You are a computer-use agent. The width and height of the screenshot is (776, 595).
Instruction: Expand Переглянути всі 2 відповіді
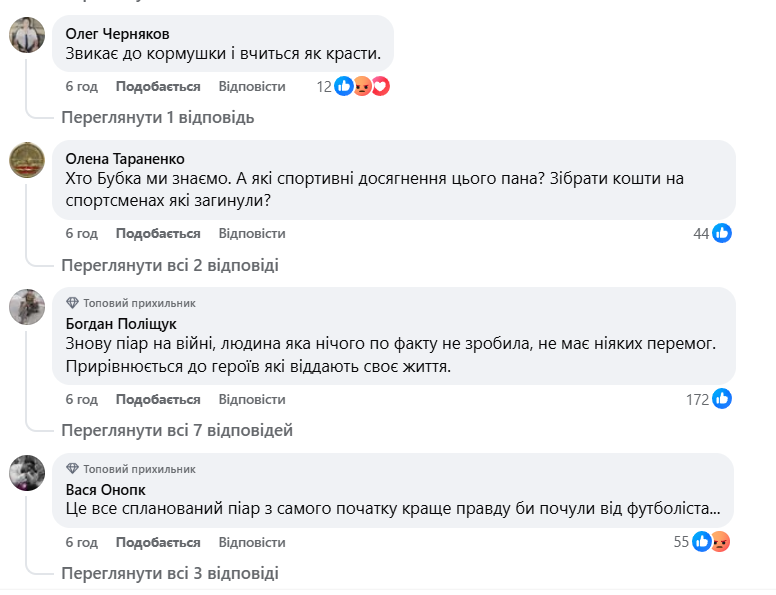pos(169,265)
